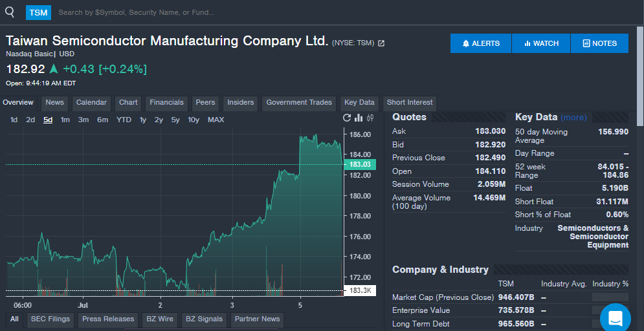The width and height of the screenshot is (644, 331).
Task: Click the 183.03 price label on chart
Action: [x=359, y=164]
